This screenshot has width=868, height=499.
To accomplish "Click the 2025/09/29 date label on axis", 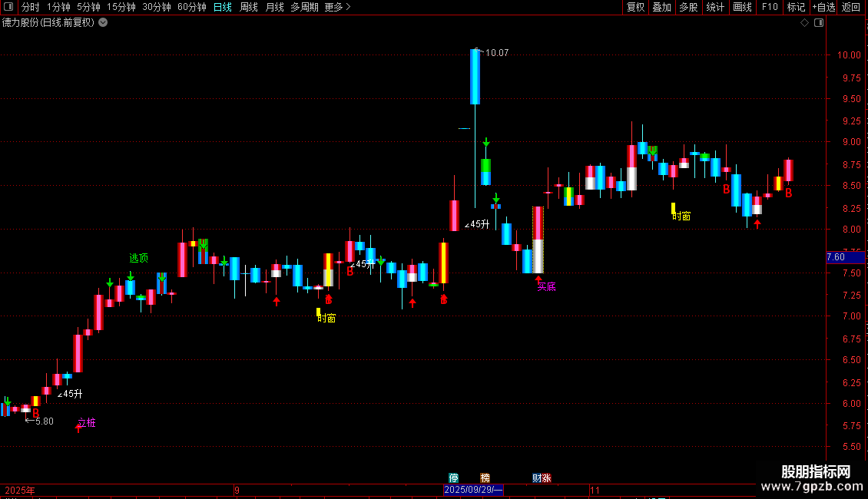I will 473,490.
